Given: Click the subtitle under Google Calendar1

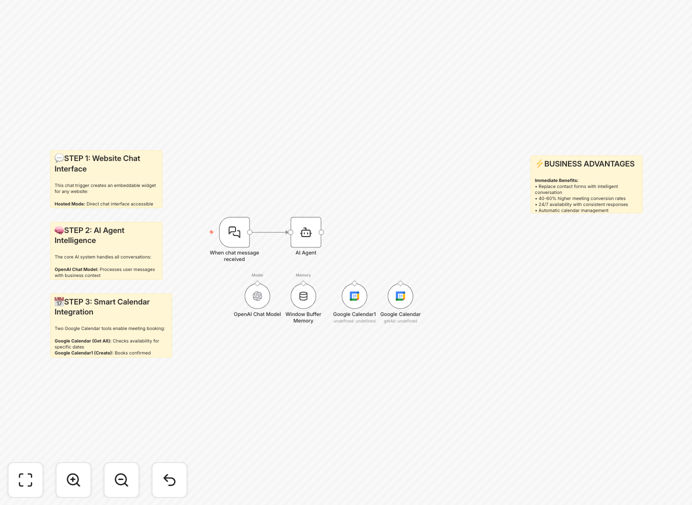Looking at the screenshot, I should [x=354, y=321].
